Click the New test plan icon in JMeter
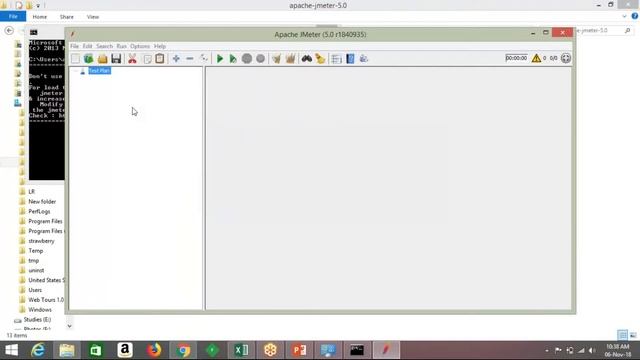This screenshot has width=640, height=360. coord(75,58)
